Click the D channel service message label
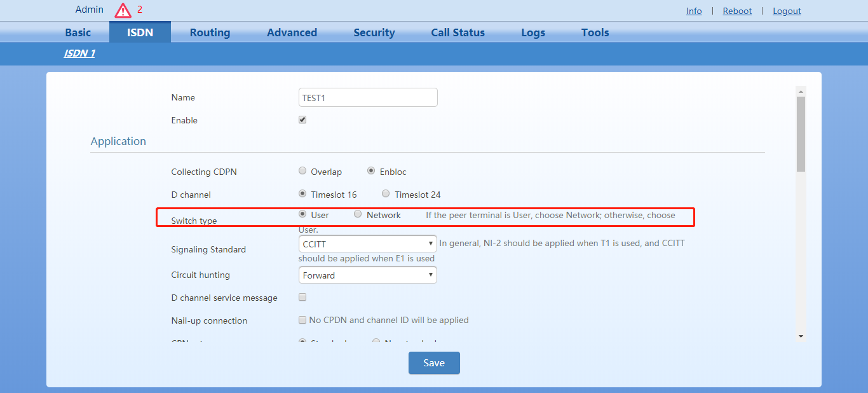 pos(224,298)
